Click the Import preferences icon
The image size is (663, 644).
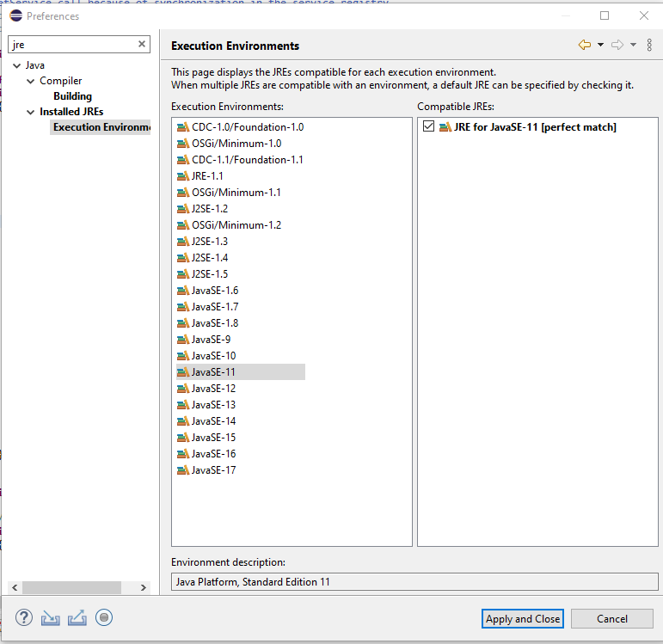(51, 618)
